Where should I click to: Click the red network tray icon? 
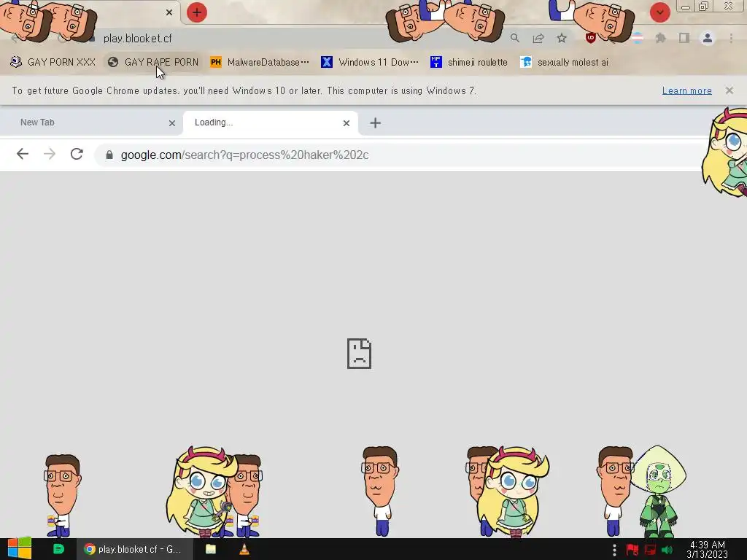[x=650, y=550]
